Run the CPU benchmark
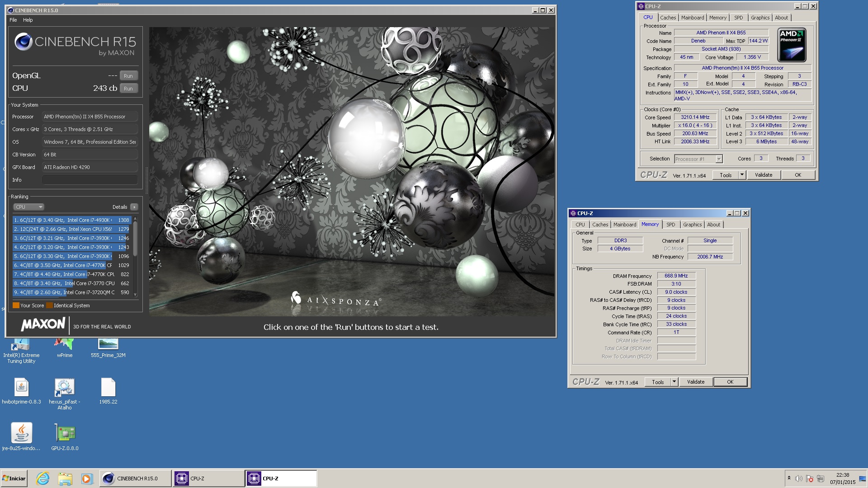Viewport: 868px width, 488px height. tap(128, 89)
